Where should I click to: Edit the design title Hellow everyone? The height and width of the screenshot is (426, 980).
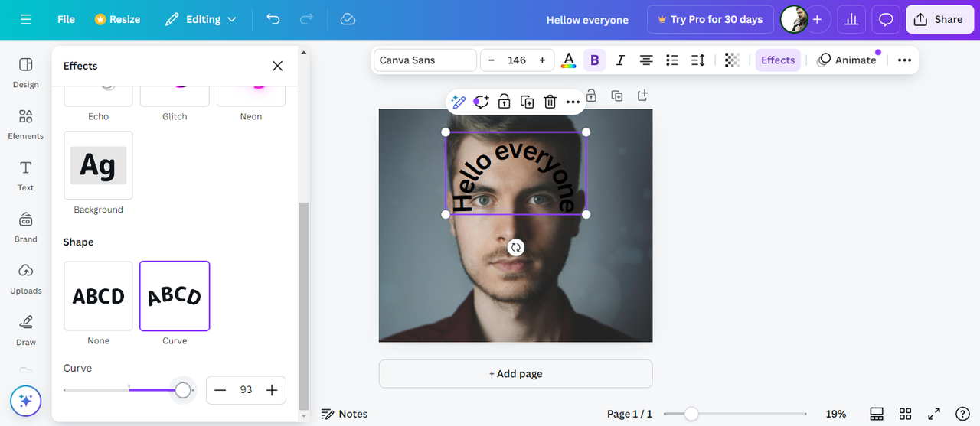coord(587,20)
